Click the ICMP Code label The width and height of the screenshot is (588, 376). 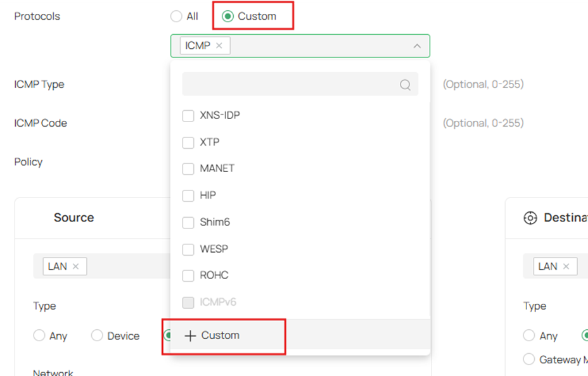(x=41, y=123)
